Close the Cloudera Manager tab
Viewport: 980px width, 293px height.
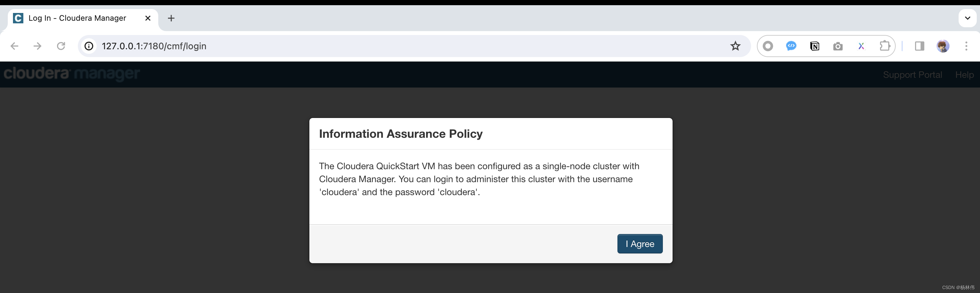point(148,18)
